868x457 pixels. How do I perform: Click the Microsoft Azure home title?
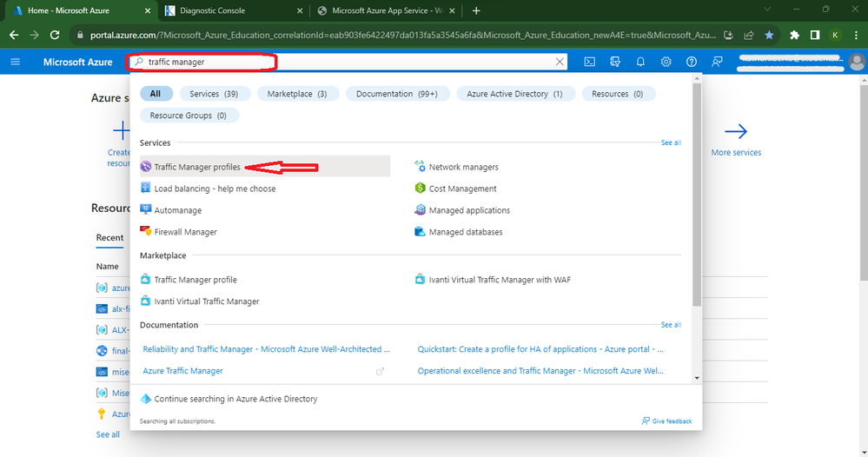coord(77,62)
